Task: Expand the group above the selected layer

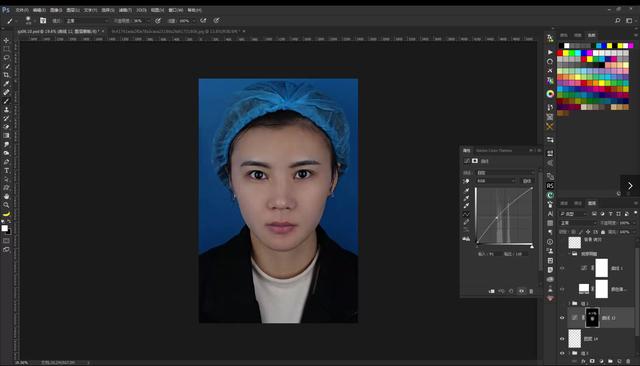Action: click(569, 303)
